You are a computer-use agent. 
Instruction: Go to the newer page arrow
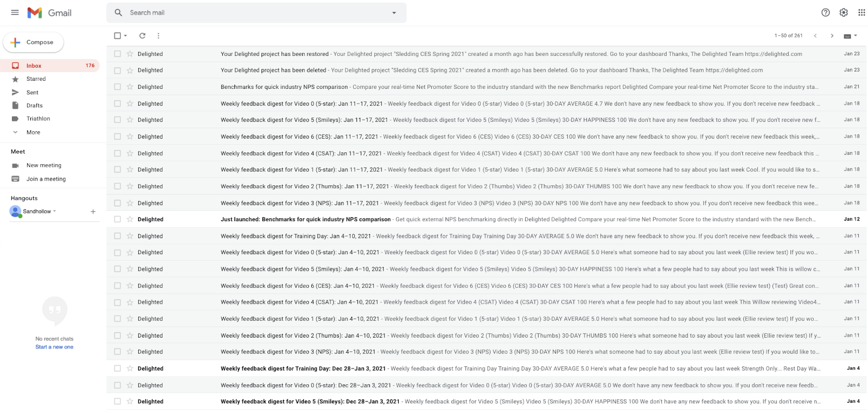(x=815, y=36)
